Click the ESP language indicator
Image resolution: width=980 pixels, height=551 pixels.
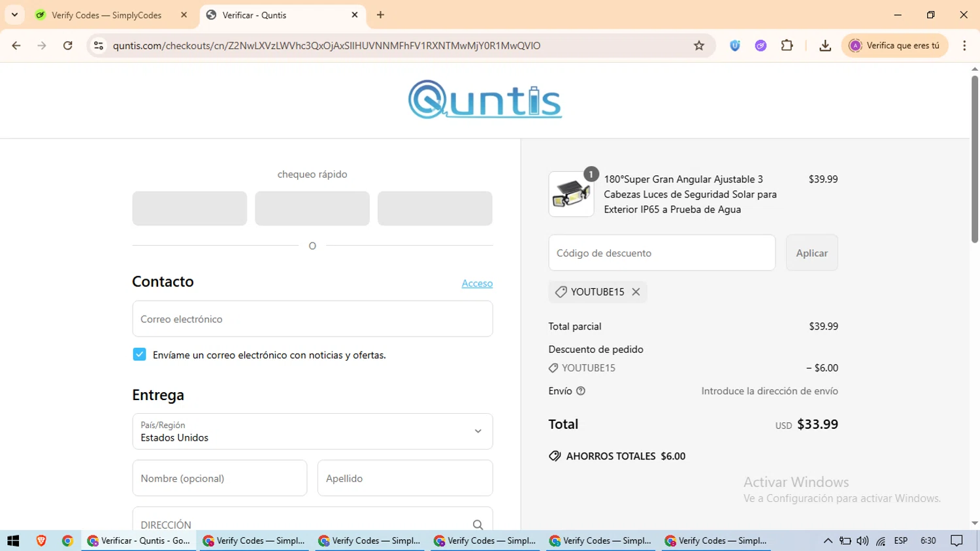click(901, 541)
